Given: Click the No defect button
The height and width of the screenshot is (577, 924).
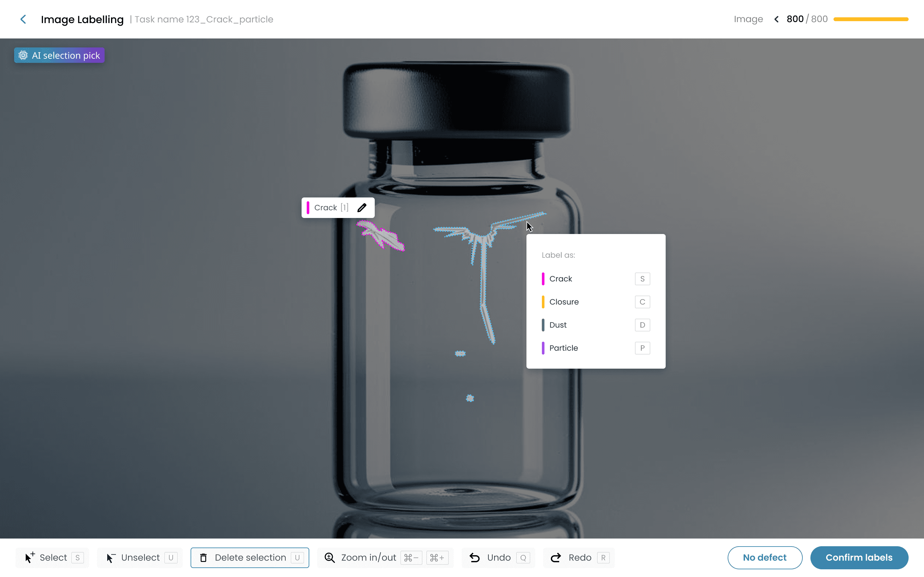Looking at the screenshot, I should (x=765, y=557).
